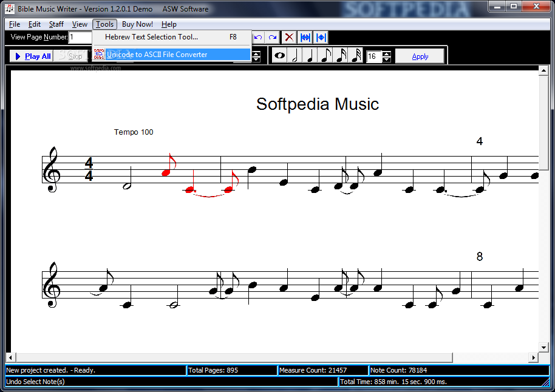Click the horizontal scrollbar left arrow
Image resolution: width=555 pixels, height=392 pixels.
tap(10, 357)
